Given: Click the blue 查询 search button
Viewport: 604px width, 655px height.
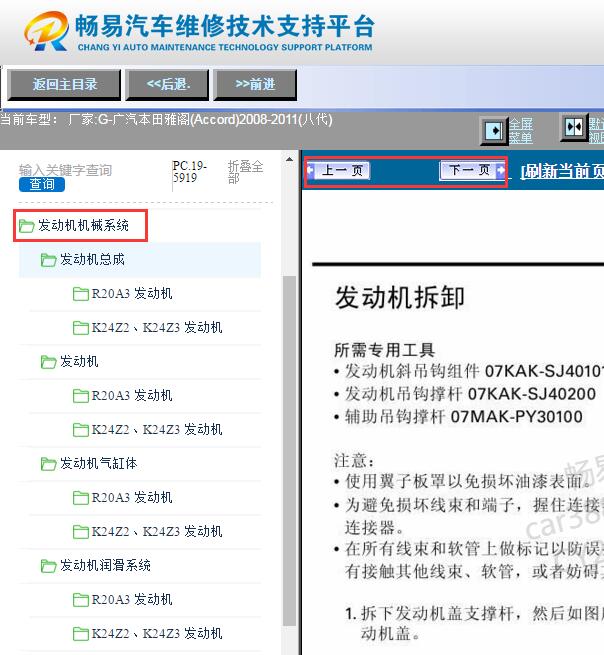Looking at the screenshot, I should click(x=42, y=184).
